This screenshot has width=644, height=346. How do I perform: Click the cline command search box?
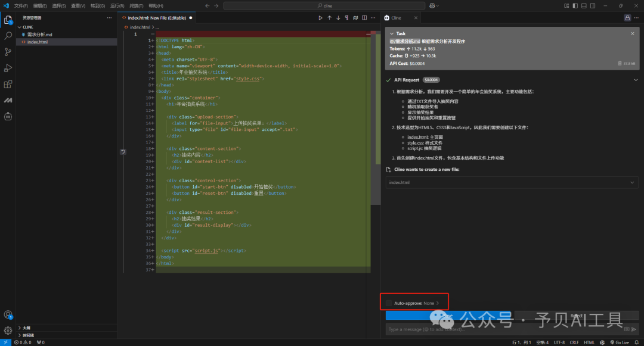324,6
